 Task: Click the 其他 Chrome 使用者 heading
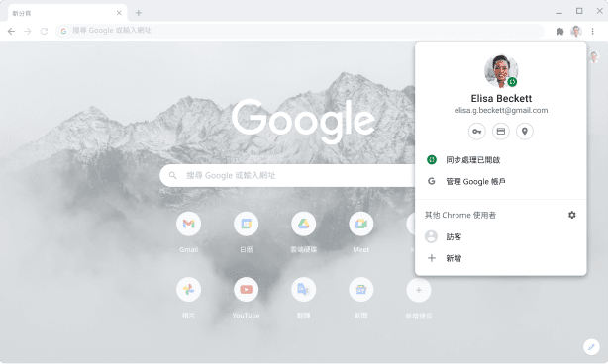(460, 215)
